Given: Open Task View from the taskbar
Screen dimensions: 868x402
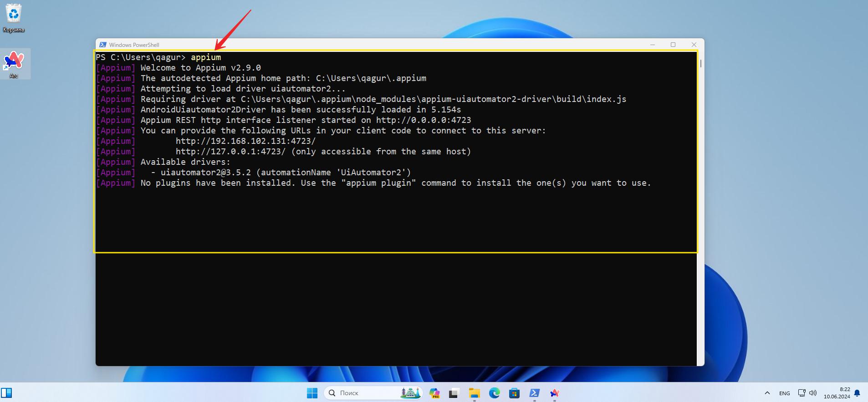Looking at the screenshot, I should pyautogui.click(x=454, y=393).
